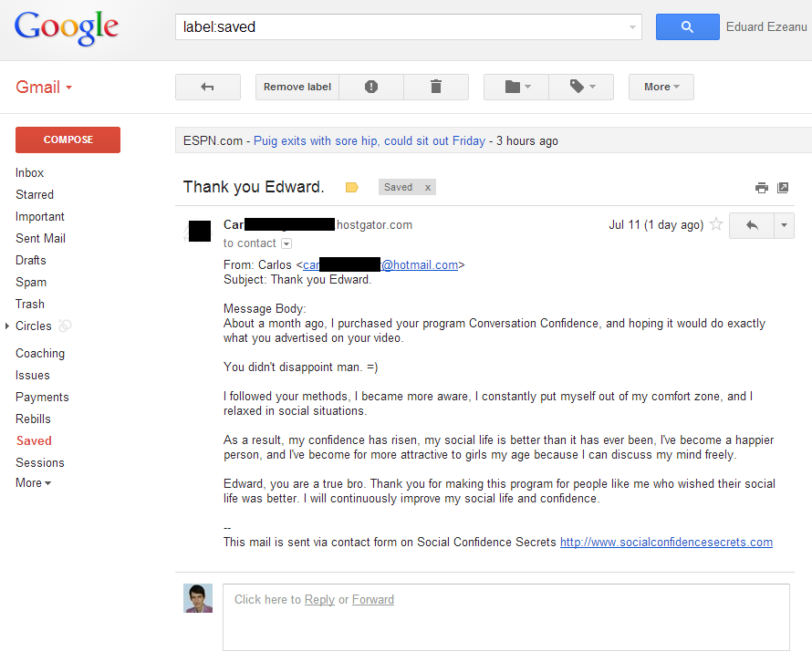812x662 pixels.
Task: Click the blue search magnifier button
Action: pyautogui.click(x=687, y=27)
